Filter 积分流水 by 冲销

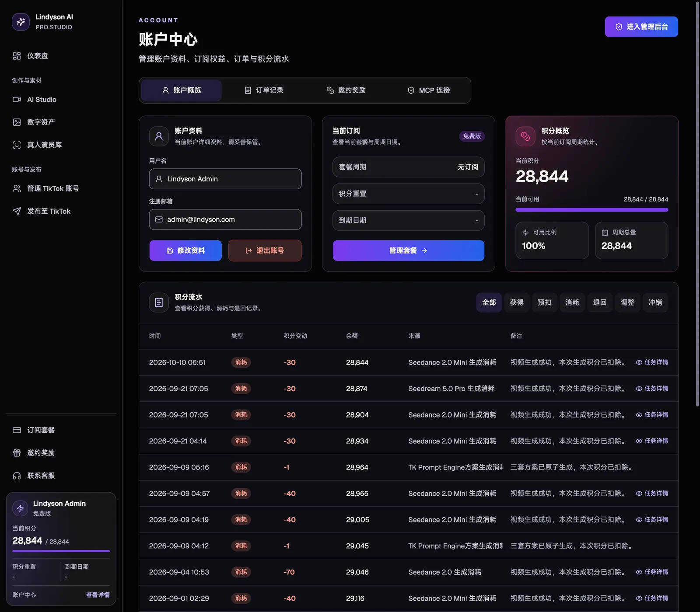[655, 303]
